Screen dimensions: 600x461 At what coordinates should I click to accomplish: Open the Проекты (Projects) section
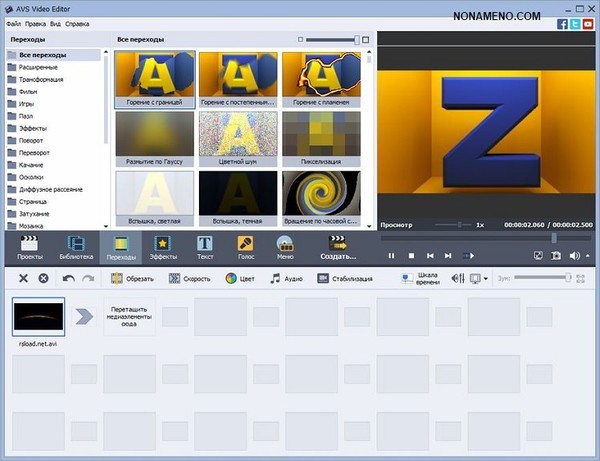click(x=29, y=247)
